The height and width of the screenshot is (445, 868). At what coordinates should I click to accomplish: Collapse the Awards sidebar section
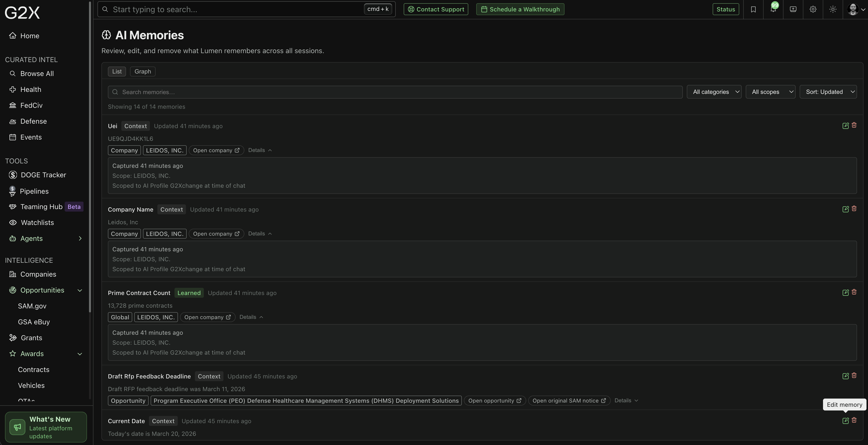point(80,354)
